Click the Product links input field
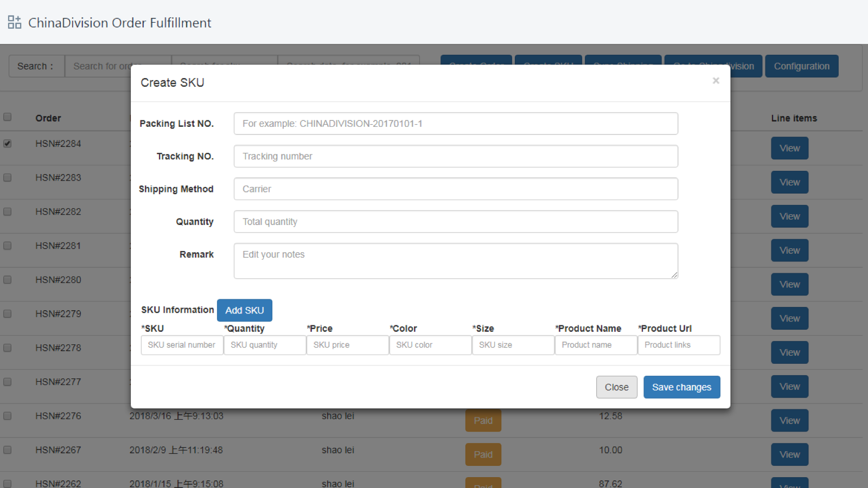The image size is (868, 488). coord(678,345)
